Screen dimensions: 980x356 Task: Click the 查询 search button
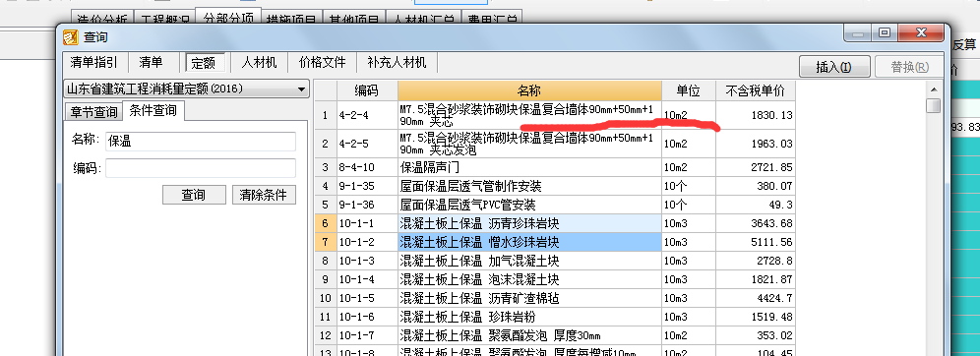(x=194, y=195)
